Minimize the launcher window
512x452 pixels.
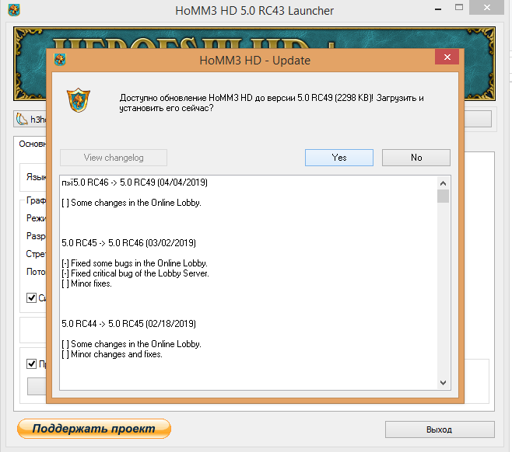[438, 9]
